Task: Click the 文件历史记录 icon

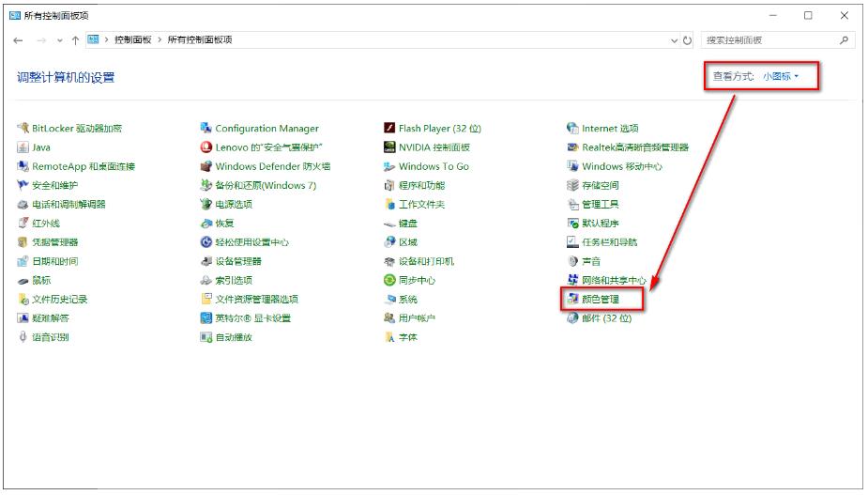Action: tap(23, 300)
